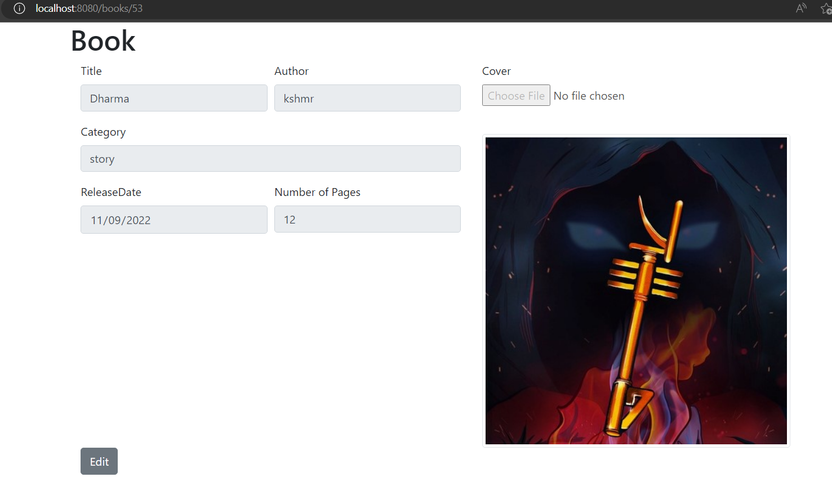
Task: Click the Read Aloud icon in address bar
Action: tap(801, 8)
